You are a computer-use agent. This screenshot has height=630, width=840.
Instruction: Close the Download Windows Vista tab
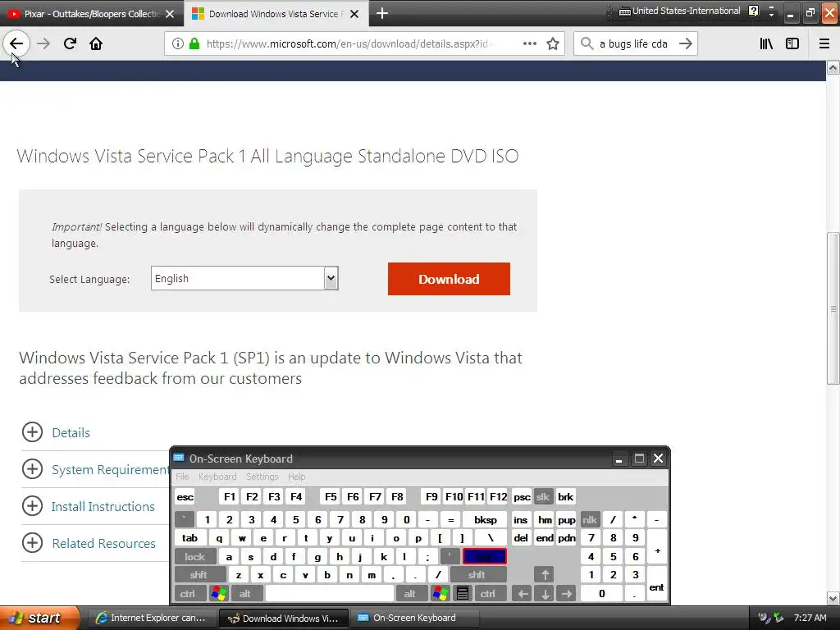coord(354,14)
